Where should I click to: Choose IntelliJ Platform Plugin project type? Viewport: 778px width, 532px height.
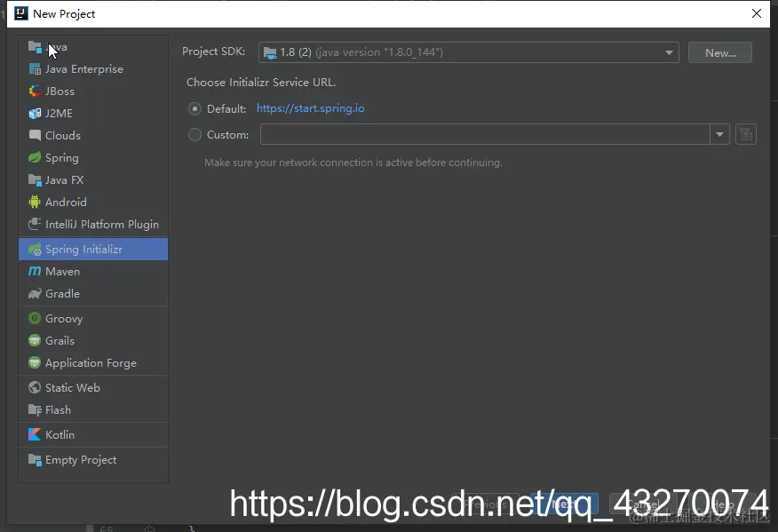click(93, 224)
